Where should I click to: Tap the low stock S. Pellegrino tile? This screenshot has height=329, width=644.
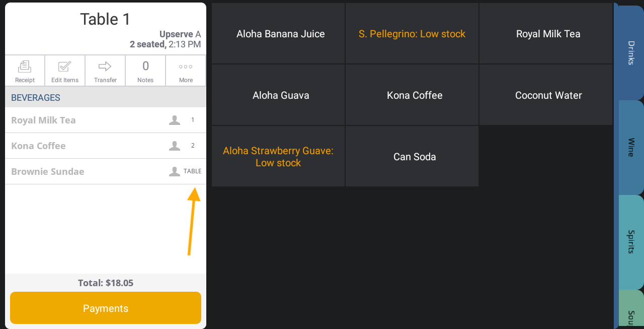point(412,33)
